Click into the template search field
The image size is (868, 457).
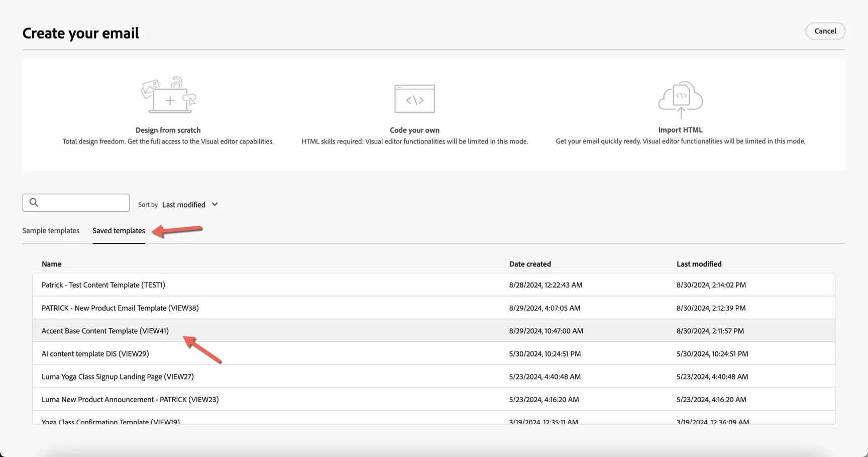[x=76, y=203]
